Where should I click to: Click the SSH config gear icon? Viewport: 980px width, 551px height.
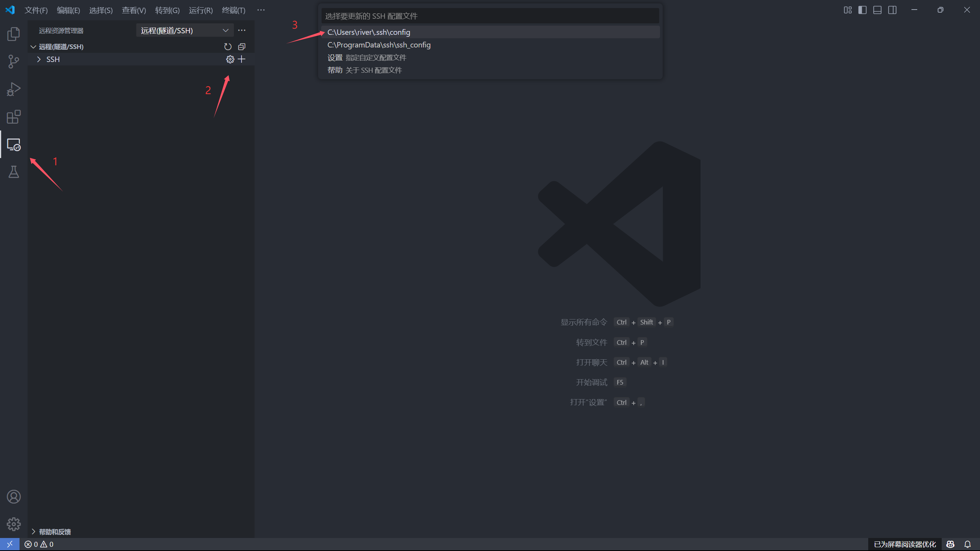[230, 59]
